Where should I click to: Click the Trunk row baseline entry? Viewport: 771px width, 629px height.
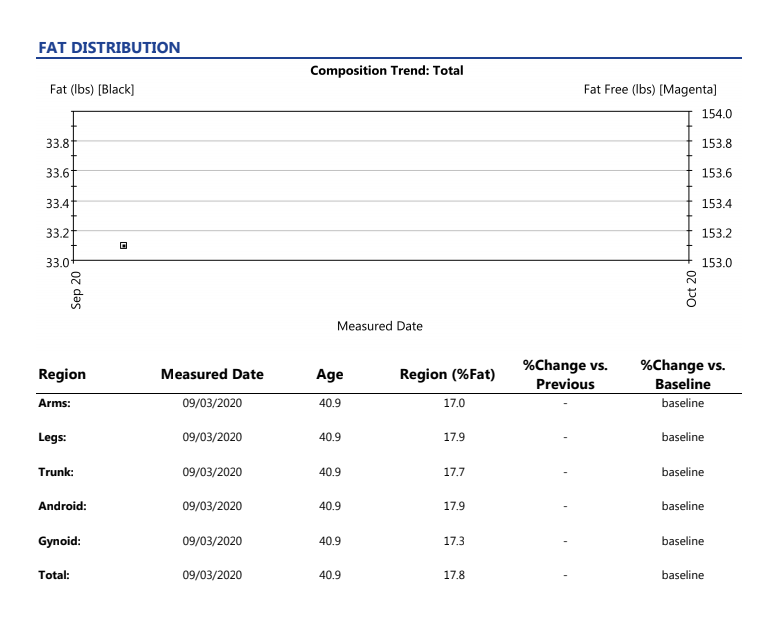[x=682, y=472]
